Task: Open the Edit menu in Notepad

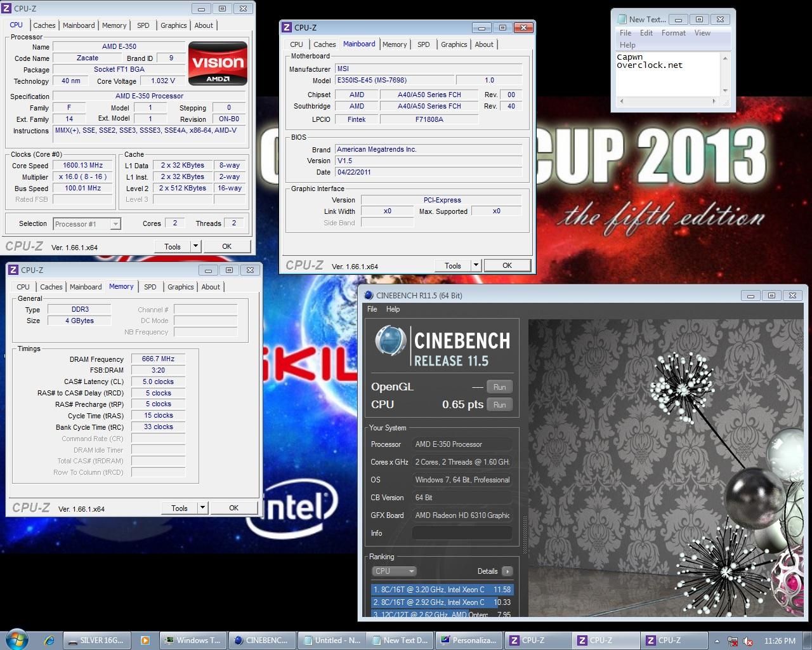Action: [x=646, y=33]
